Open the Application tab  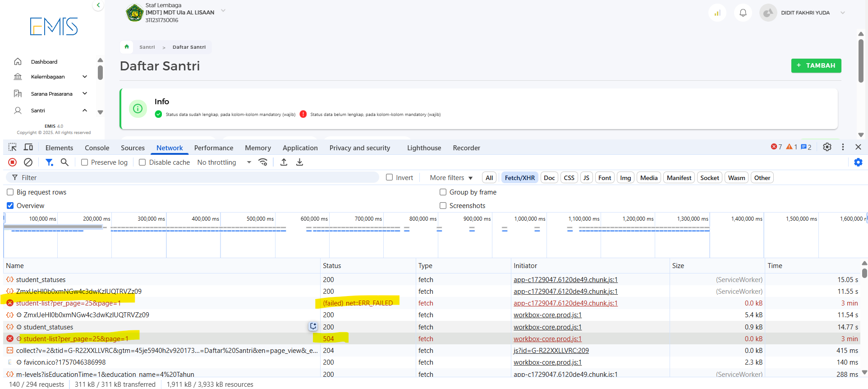pyautogui.click(x=300, y=148)
